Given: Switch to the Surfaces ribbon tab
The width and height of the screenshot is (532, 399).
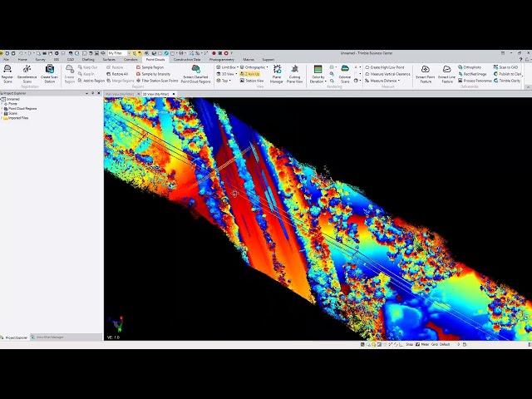Looking at the screenshot, I should (109, 60).
